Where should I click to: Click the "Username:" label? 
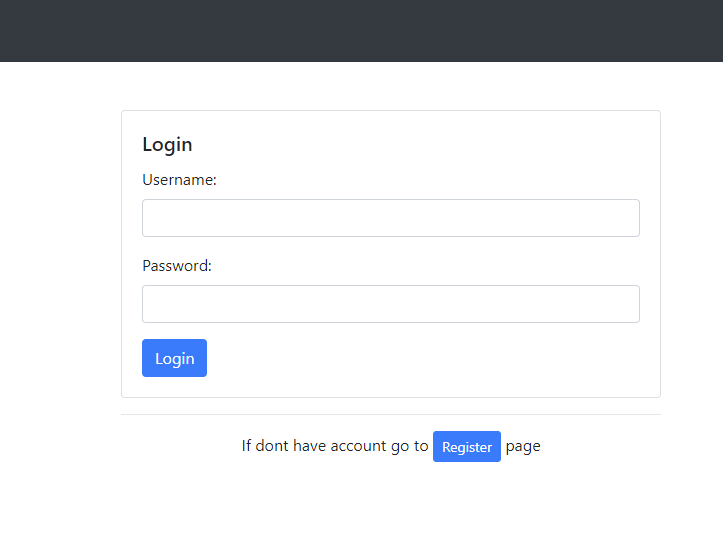[x=179, y=180]
